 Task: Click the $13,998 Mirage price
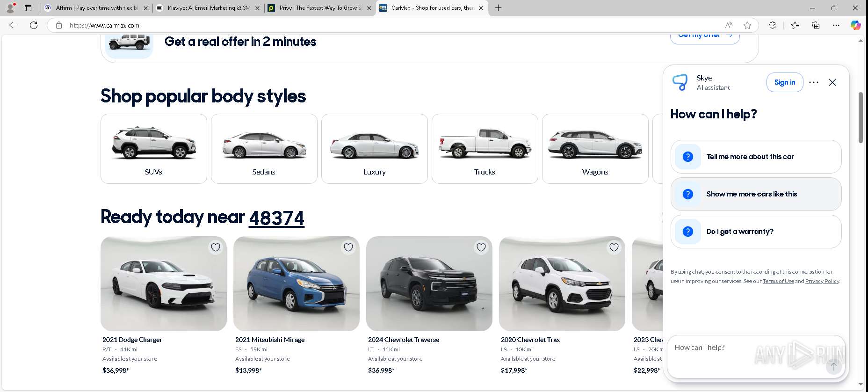click(248, 370)
